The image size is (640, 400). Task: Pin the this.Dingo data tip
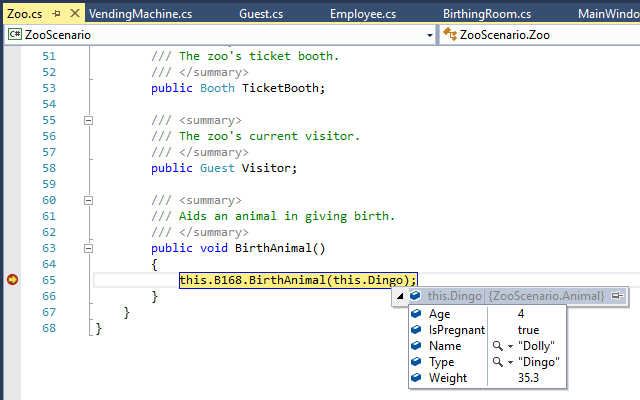point(617,296)
